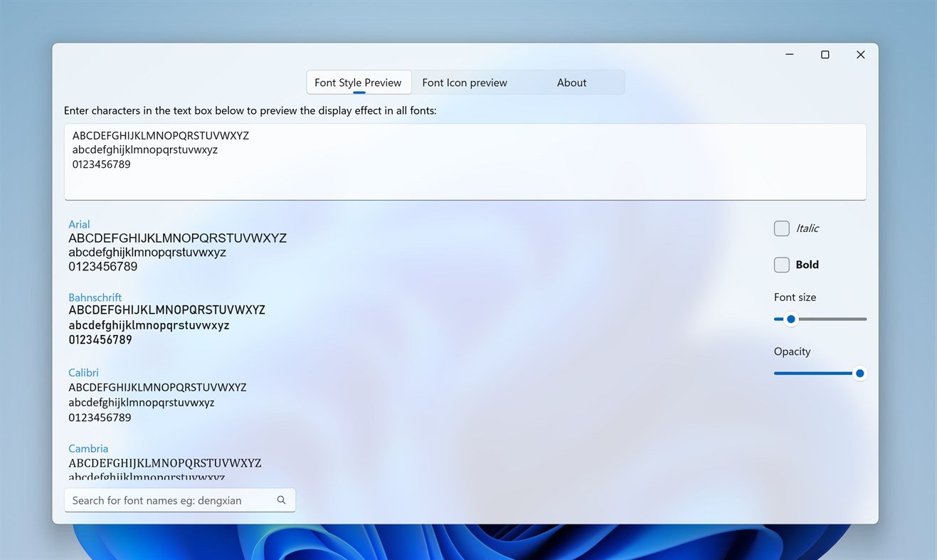Click the Bahnschrift lowercase alphabet sample
The height and width of the screenshot is (560, 937).
tap(149, 325)
